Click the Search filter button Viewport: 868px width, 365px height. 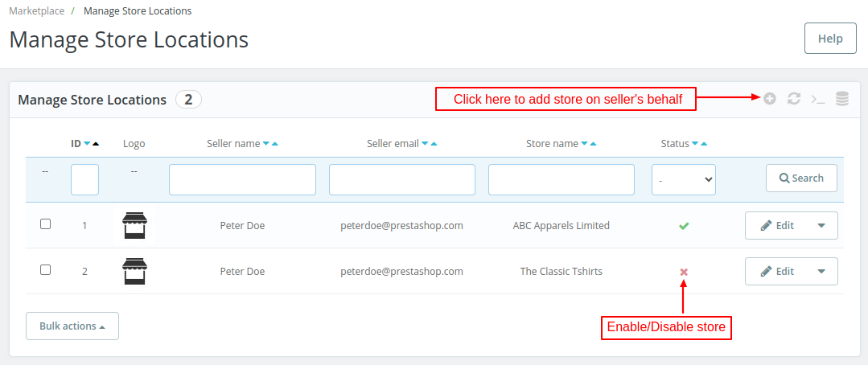(801, 178)
